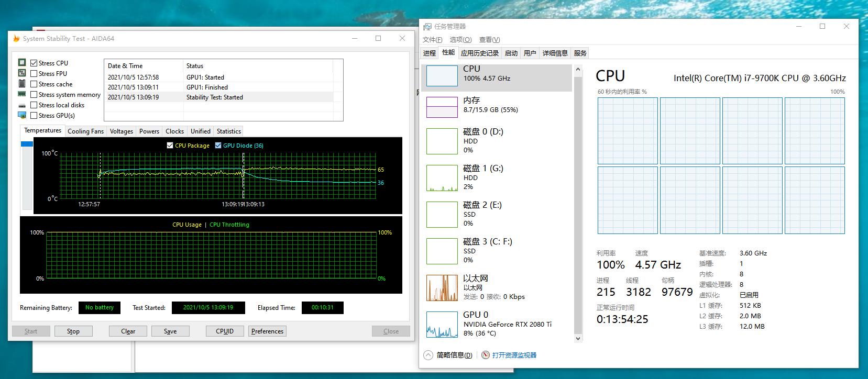This screenshot has width=868, height=379.
Task: Uncheck the Stress CPU checkbox
Action: pyautogui.click(x=34, y=63)
